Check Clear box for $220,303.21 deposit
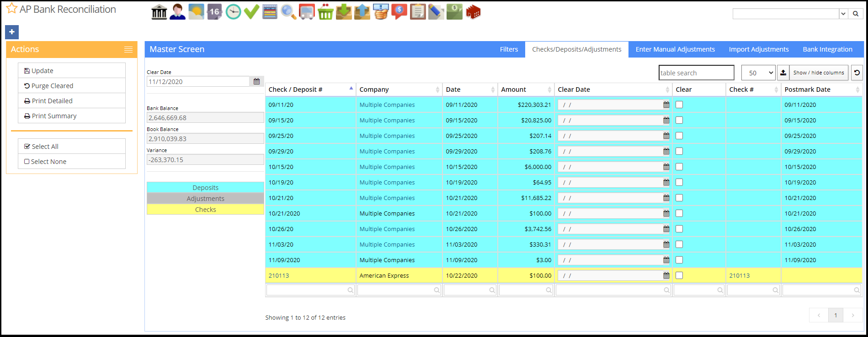The image size is (868, 337). coord(679,105)
